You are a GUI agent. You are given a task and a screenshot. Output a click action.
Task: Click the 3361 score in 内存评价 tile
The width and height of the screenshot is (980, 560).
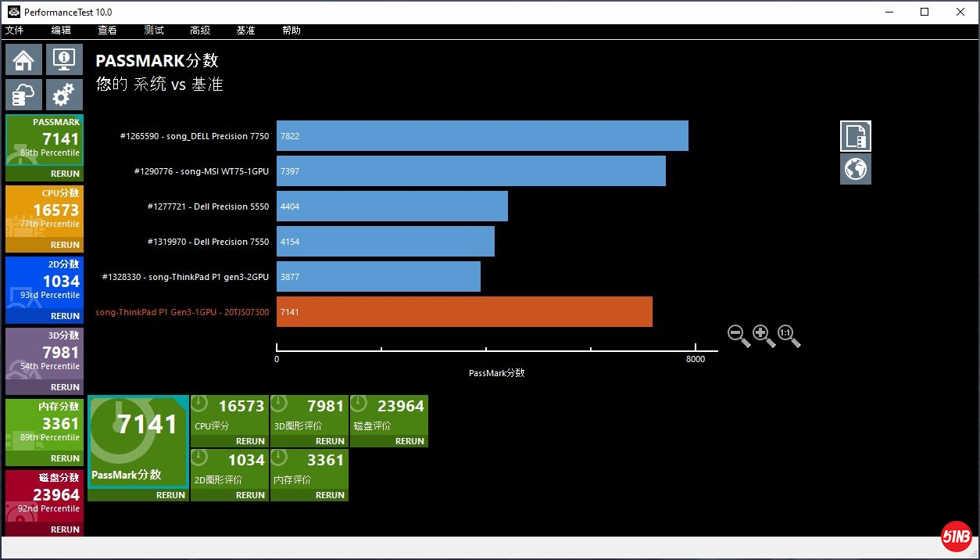326,460
